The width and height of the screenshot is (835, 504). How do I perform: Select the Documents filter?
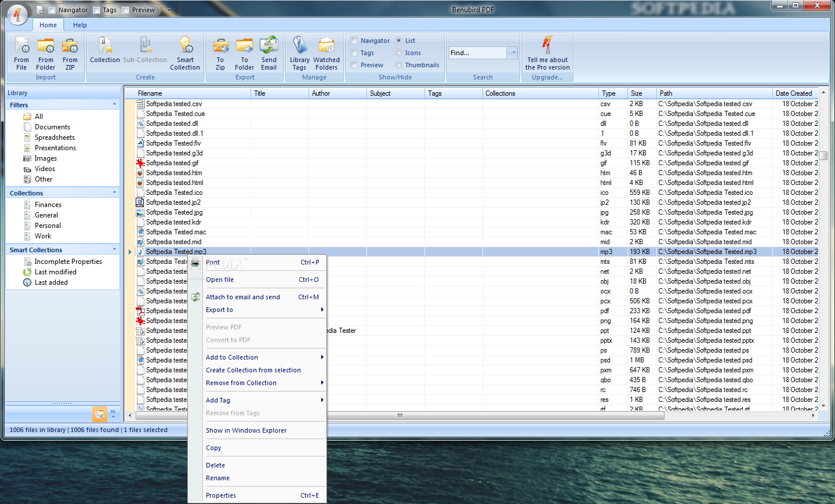(x=52, y=127)
